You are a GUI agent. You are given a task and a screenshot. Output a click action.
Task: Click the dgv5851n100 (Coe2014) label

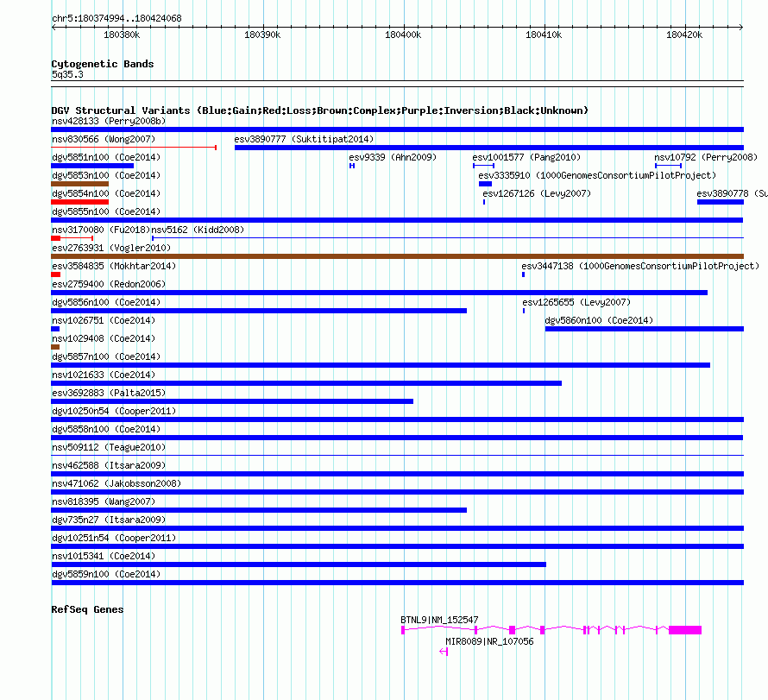(x=106, y=157)
